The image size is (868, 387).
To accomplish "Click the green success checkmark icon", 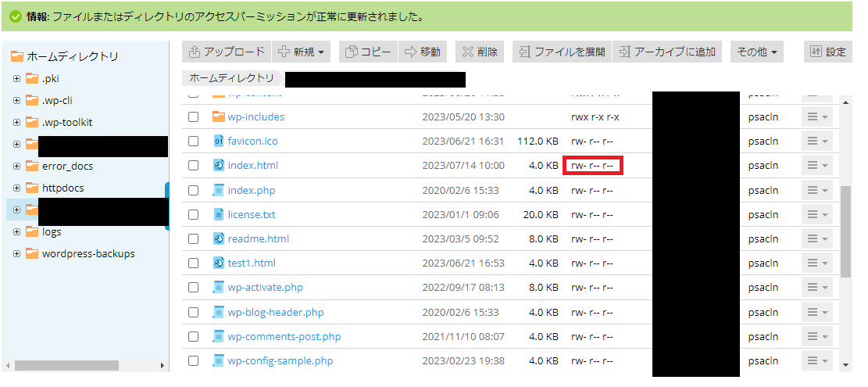I will pyautogui.click(x=16, y=16).
